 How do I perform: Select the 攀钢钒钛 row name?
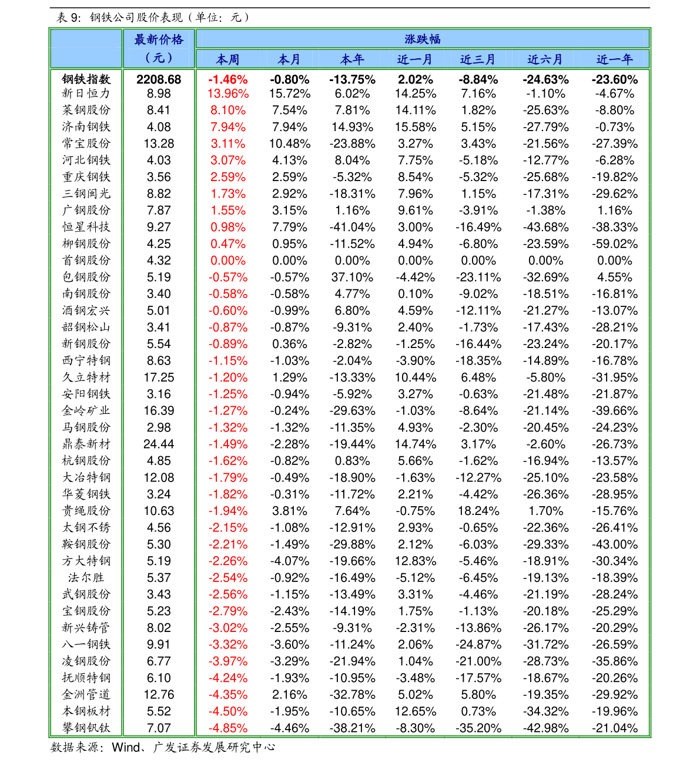[x=86, y=728]
